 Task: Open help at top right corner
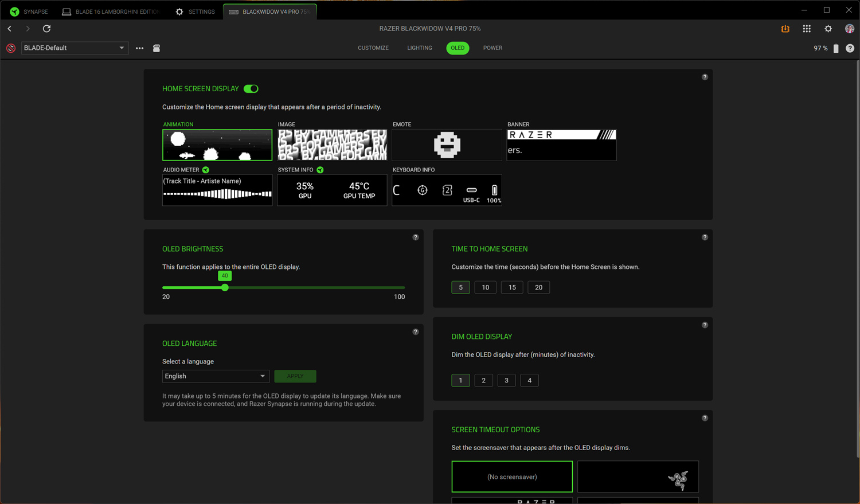pos(850,48)
